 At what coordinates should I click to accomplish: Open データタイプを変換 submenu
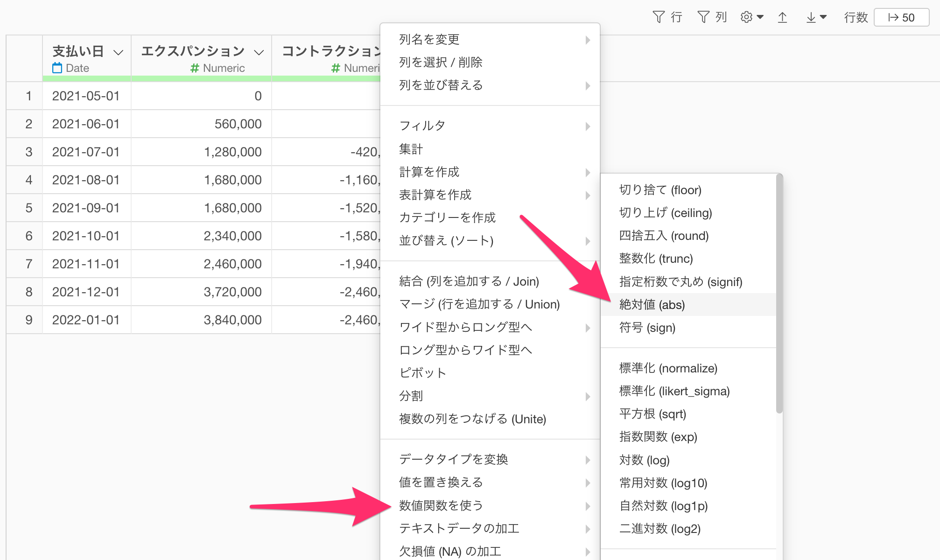pyautogui.click(x=490, y=459)
